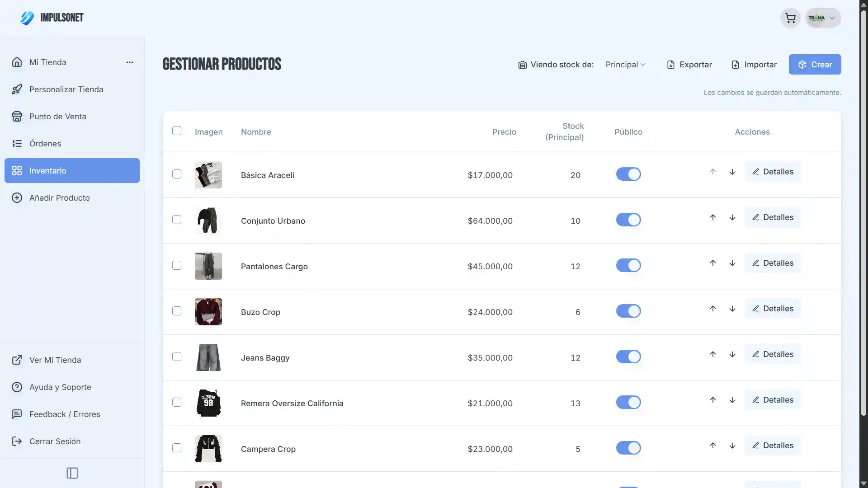
Task: Expand the Principal stock location dropdown
Action: coord(626,65)
